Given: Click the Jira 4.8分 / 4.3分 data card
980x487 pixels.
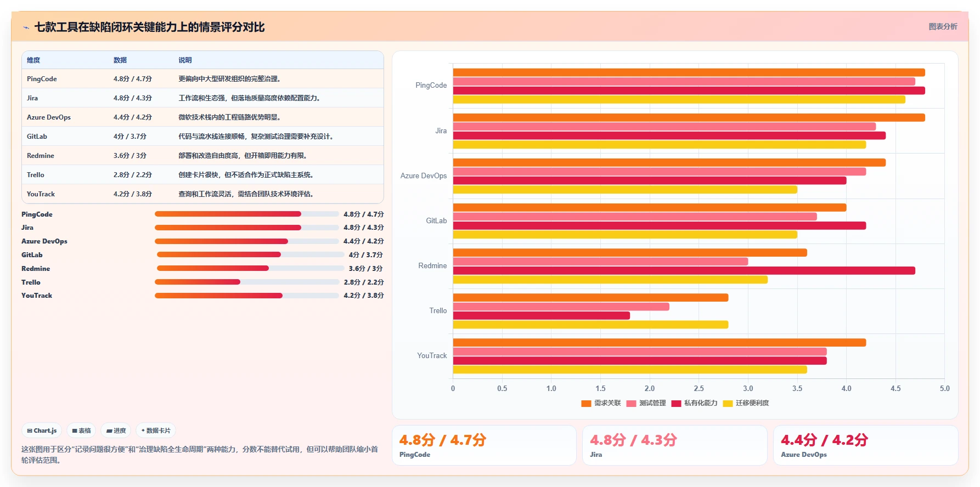Looking at the screenshot, I should point(675,445).
